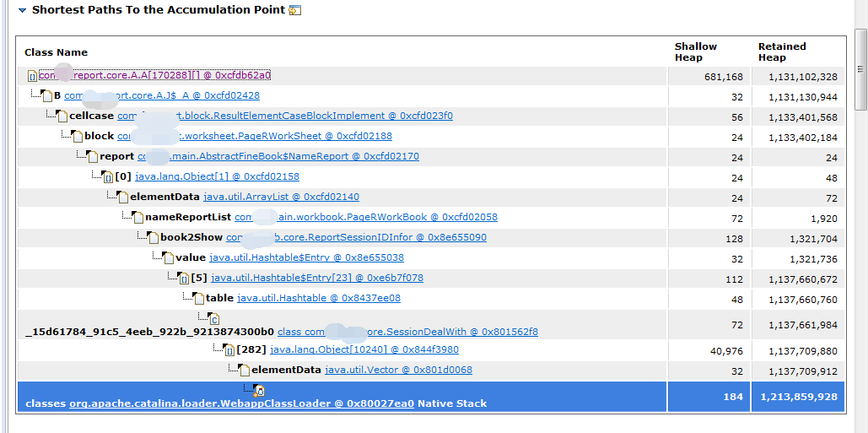Click the Shallow Heap column header

tap(695, 52)
